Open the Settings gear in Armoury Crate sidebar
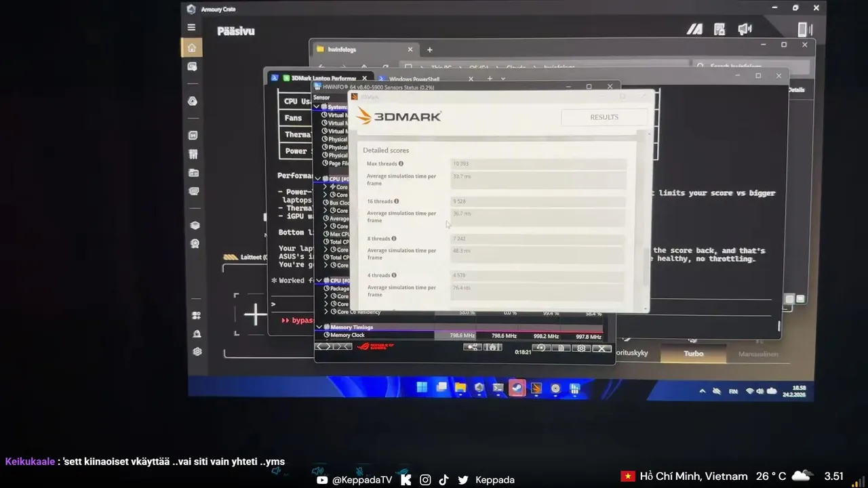This screenshot has width=868, height=488. point(197,352)
